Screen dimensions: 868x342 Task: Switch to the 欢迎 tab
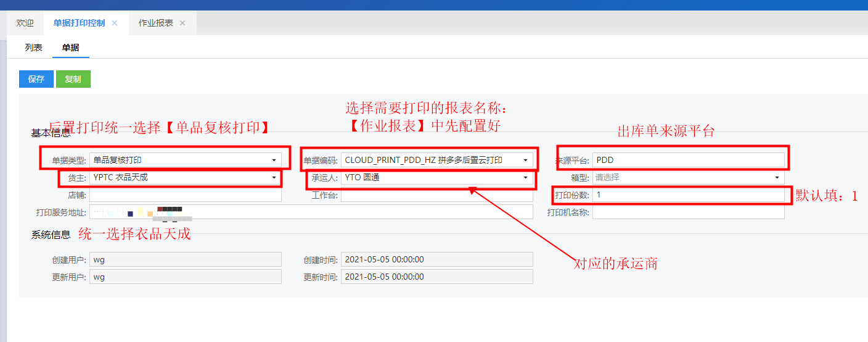(25, 23)
